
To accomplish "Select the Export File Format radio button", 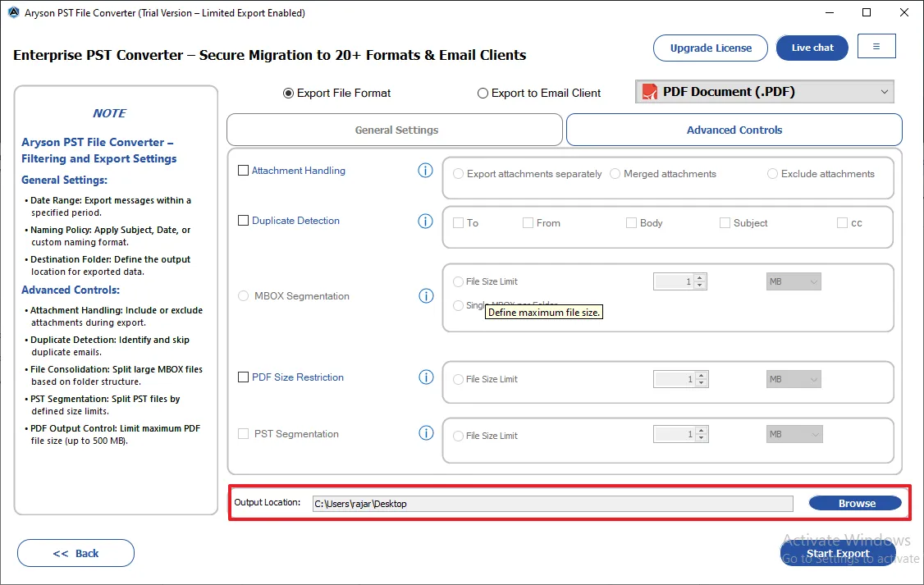I will (288, 93).
